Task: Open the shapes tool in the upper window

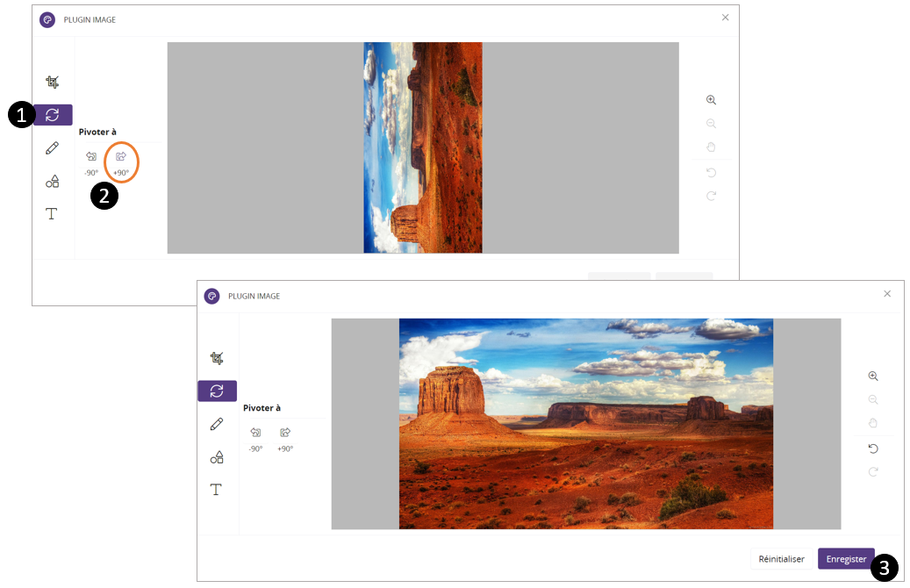Action: (x=53, y=181)
